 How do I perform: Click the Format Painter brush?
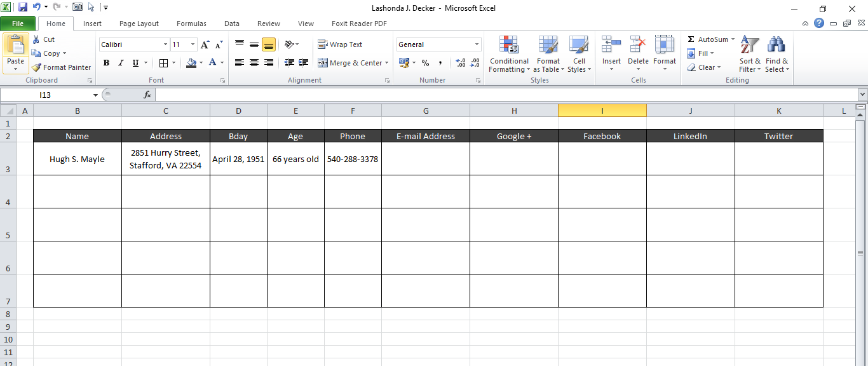[x=61, y=67]
